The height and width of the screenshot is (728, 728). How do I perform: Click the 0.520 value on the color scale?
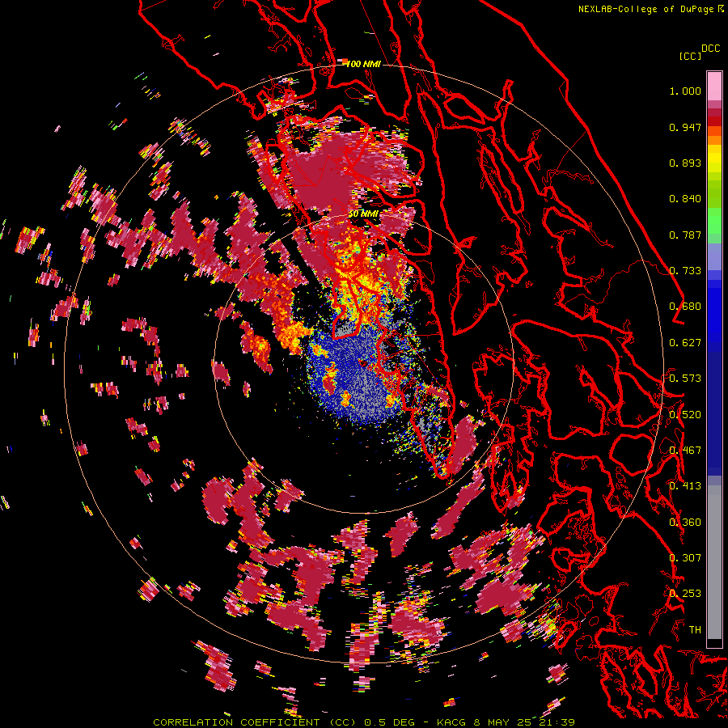tap(685, 415)
